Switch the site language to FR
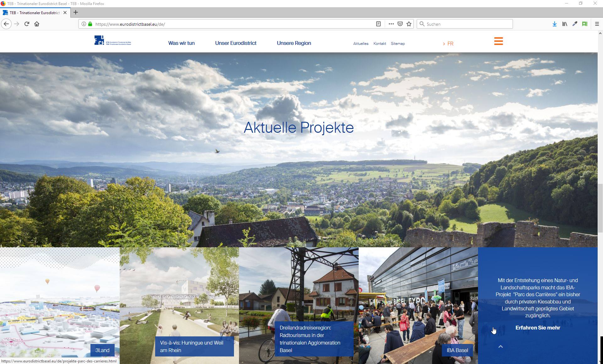This screenshot has width=603, height=364. click(x=450, y=44)
